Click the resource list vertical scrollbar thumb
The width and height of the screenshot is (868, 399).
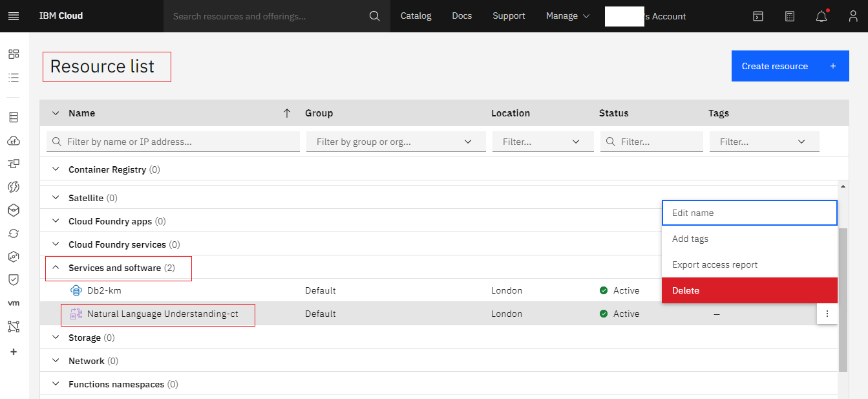pyautogui.click(x=843, y=299)
